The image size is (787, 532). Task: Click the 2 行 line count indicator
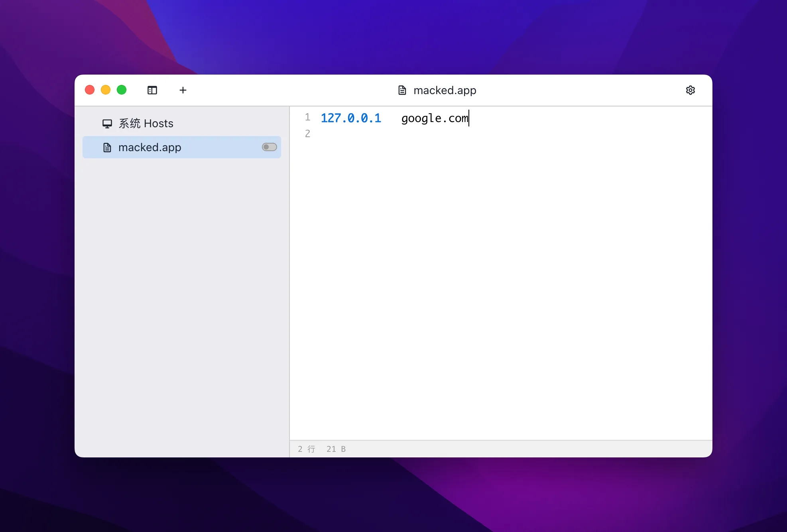coord(306,449)
